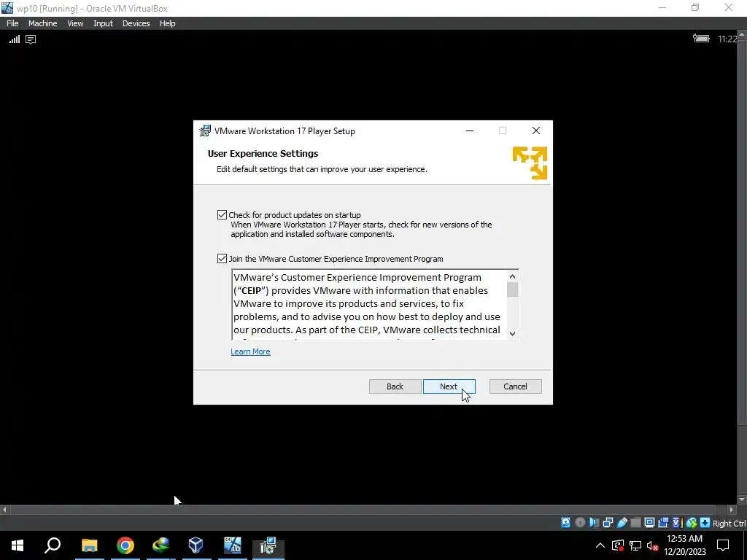This screenshot has height=560, width=747.
Task: Open the network icon in the system tray
Action: pos(635,545)
